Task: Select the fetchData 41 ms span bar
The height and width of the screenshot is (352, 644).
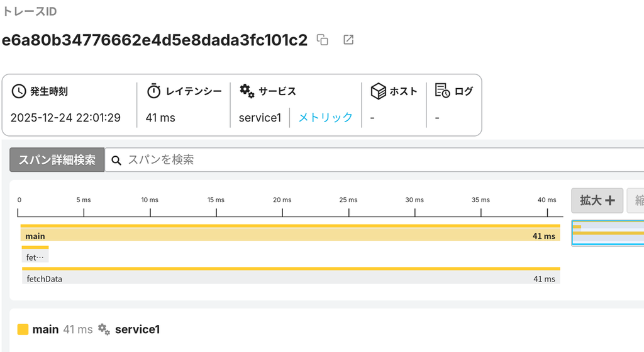Action: (291, 276)
